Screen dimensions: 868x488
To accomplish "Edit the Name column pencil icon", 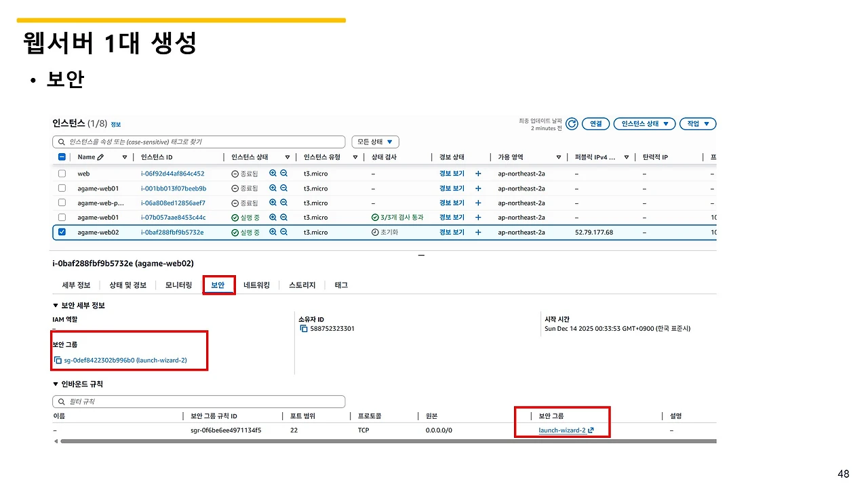I will click(x=101, y=157).
